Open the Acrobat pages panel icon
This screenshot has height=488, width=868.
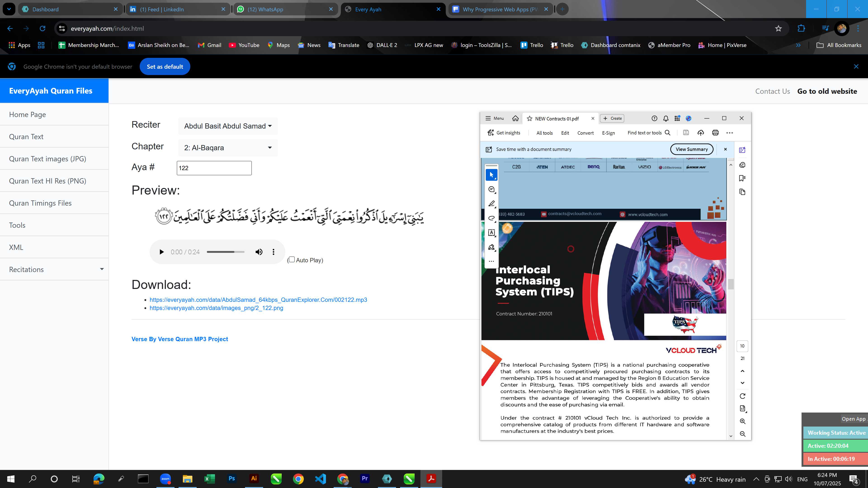(742, 192)
